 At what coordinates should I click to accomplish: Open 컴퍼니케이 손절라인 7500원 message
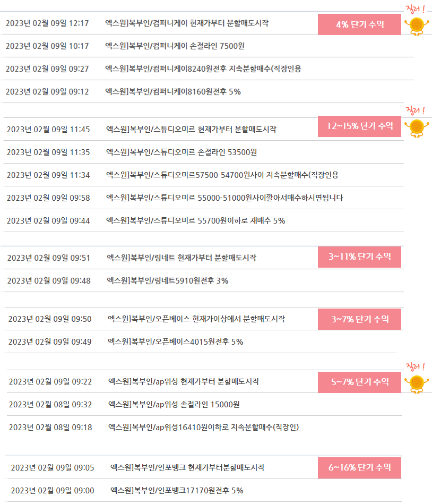175,46
